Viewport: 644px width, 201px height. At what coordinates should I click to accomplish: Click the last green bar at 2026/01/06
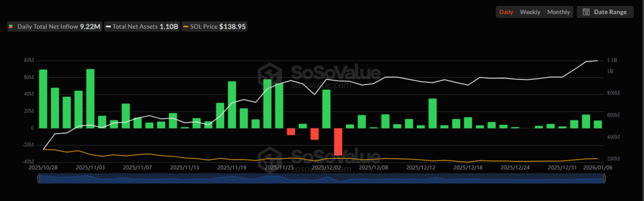(x=598, y=124)
